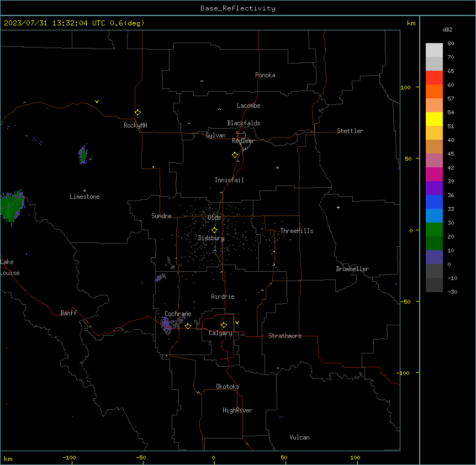
Task: Click the Limestone label
Action: 84,197
